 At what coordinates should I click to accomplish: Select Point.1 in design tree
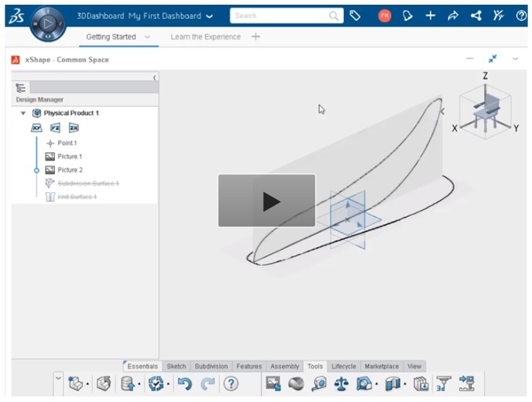[x=67, y=143]
